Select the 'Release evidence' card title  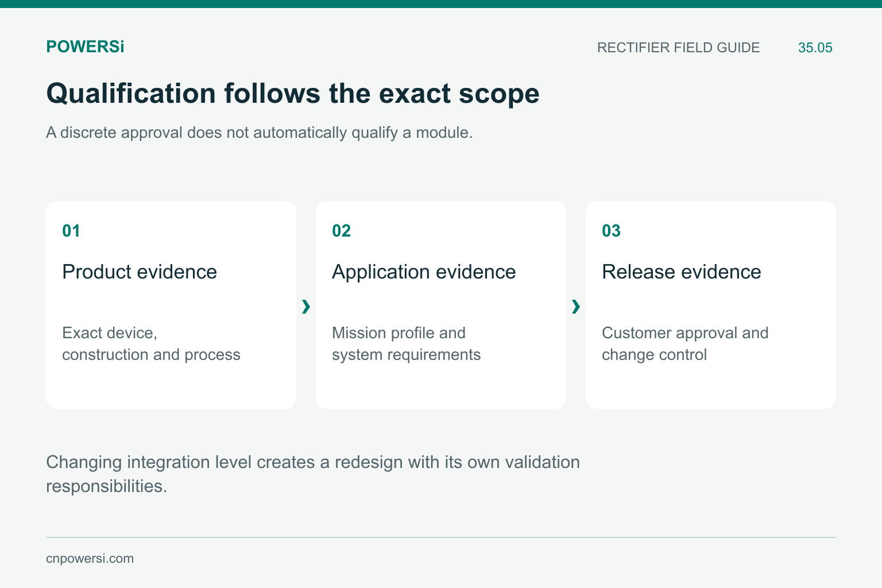click(x=682, y=272)
